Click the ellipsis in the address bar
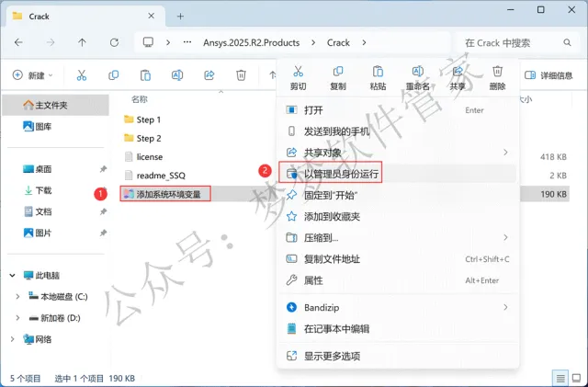Image resolution: width=588 pixels, height=387 pixels. 187,42
